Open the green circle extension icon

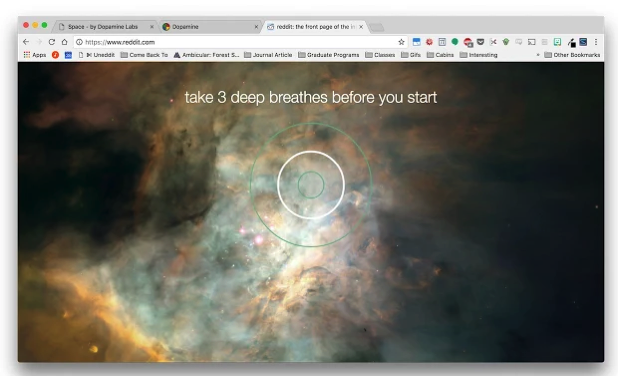[x=455, y=41]
